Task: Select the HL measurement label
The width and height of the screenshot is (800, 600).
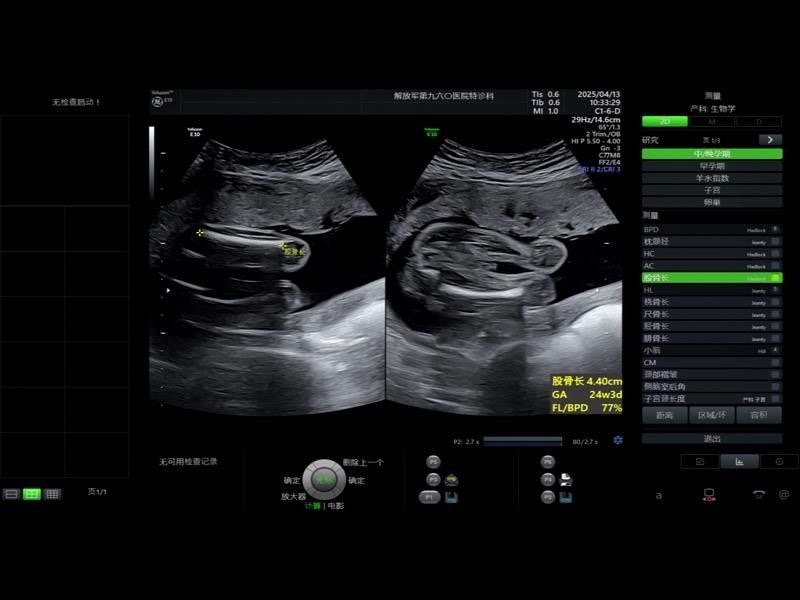Action: [648, 290]
